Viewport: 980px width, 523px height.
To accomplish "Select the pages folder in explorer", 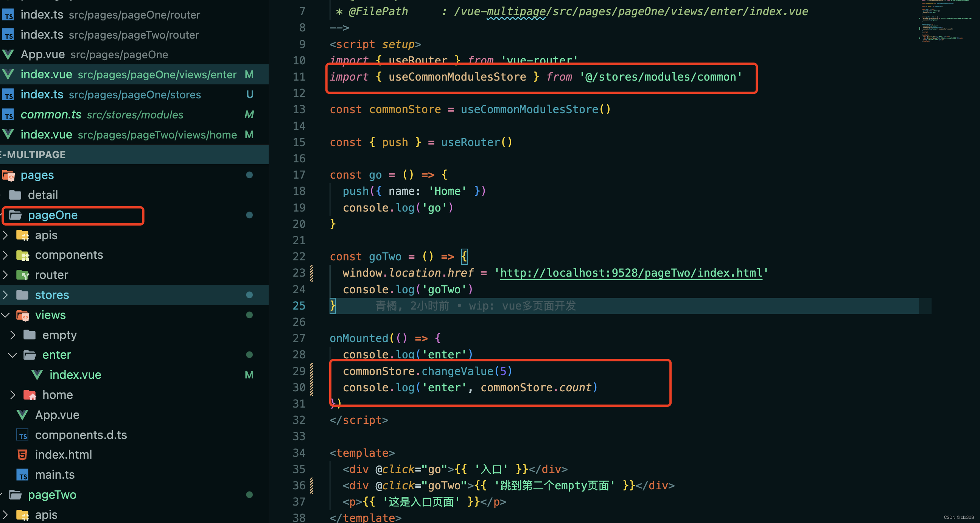I will (134, 175).
